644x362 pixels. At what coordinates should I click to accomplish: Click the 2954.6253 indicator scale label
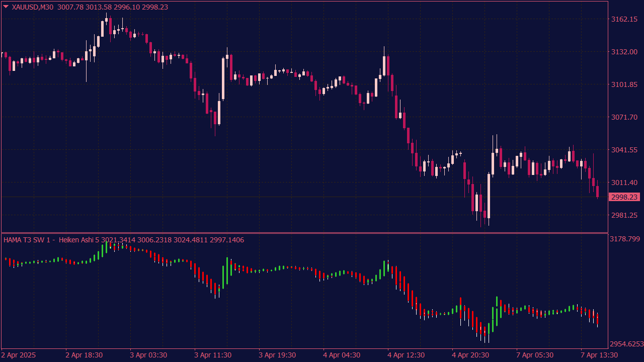click(626, 344)
